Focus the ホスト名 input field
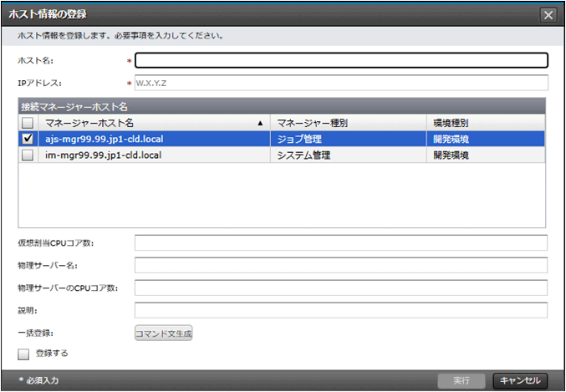The width and height of the screenshot is (566, 392). point(341,61)
